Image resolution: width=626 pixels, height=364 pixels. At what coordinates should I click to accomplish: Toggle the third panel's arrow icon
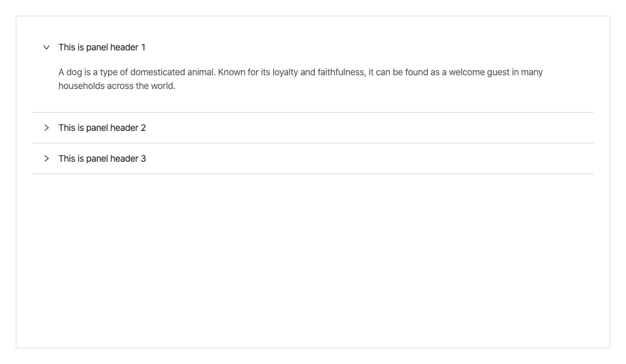[46, 158]
